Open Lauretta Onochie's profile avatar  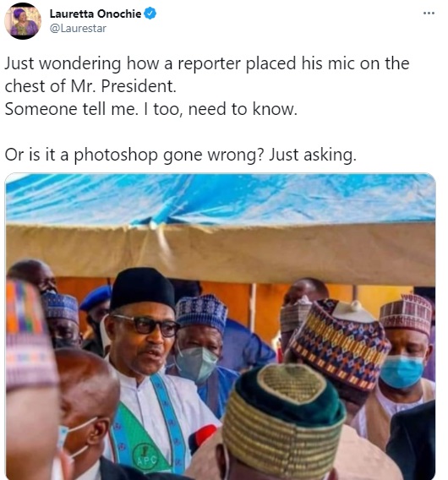pyautogui.click(x=23, y=21)
